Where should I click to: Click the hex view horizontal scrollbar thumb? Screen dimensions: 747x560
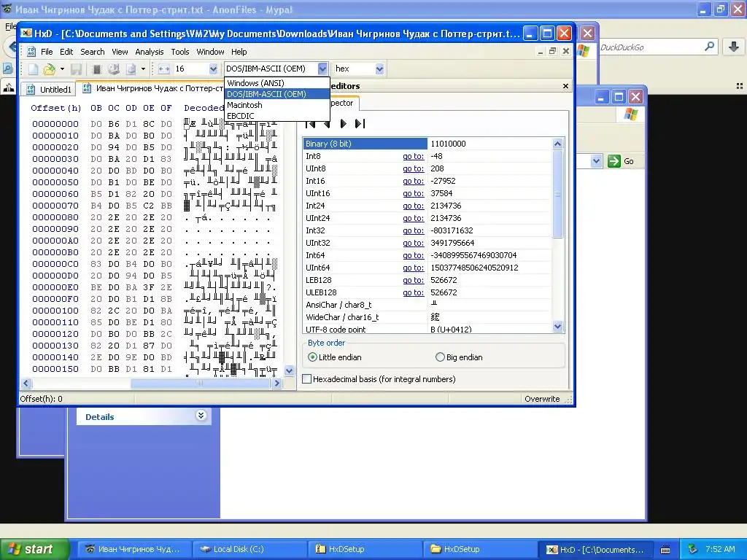200,384
